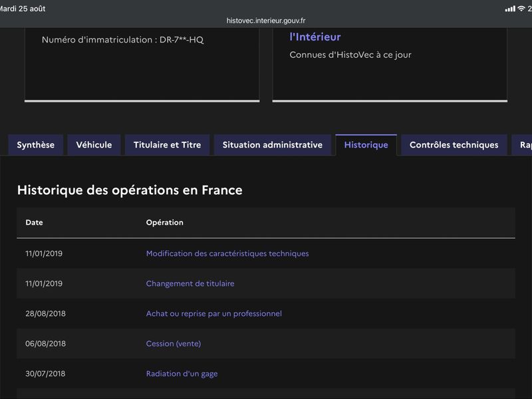Screen dimensions: 532x399
Task: Click the Date column header
Action: click(x=35, y=223)
